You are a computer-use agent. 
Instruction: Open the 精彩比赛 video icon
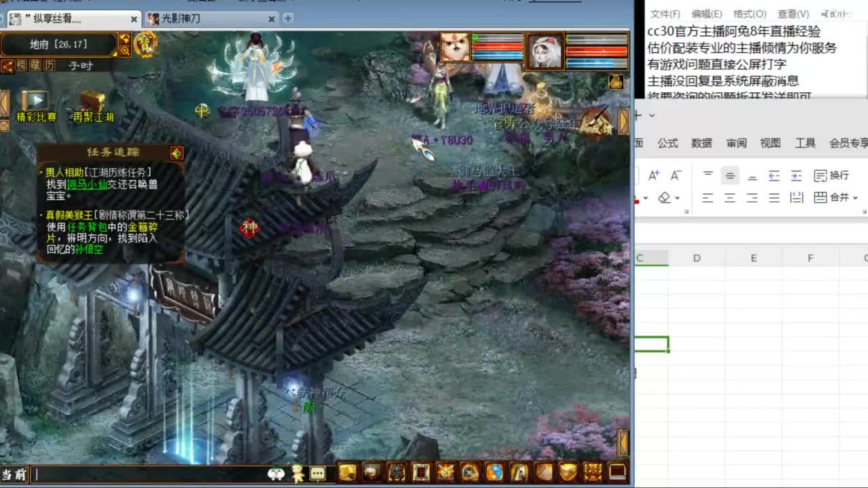[35, 101]
